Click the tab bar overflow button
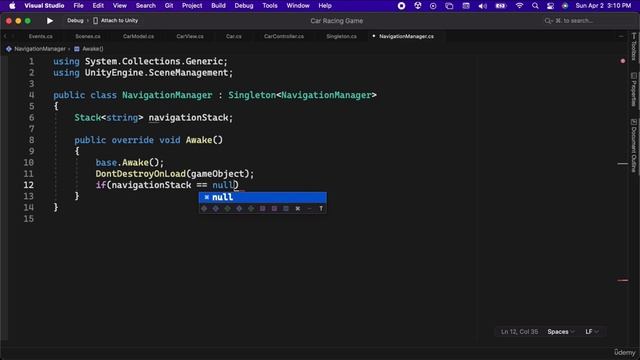Image resolution: width=640 pixels, height=360 pixels. (x=621, y=36)
